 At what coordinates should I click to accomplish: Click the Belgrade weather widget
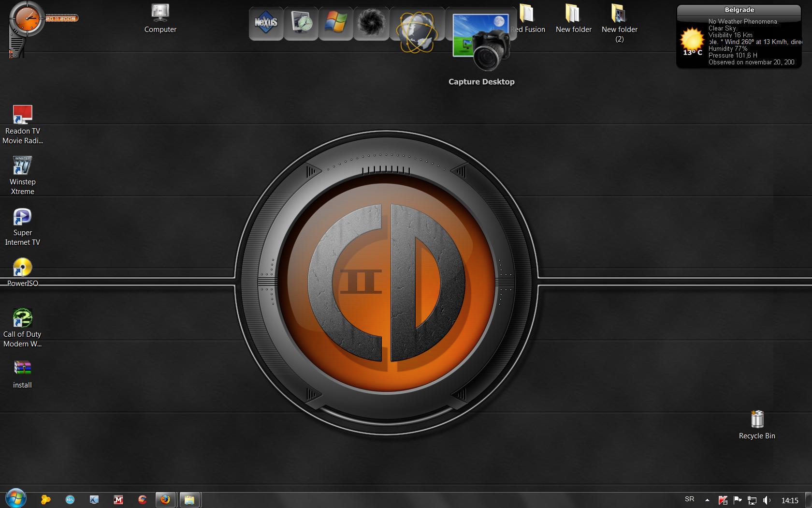(x=739, y=37)
